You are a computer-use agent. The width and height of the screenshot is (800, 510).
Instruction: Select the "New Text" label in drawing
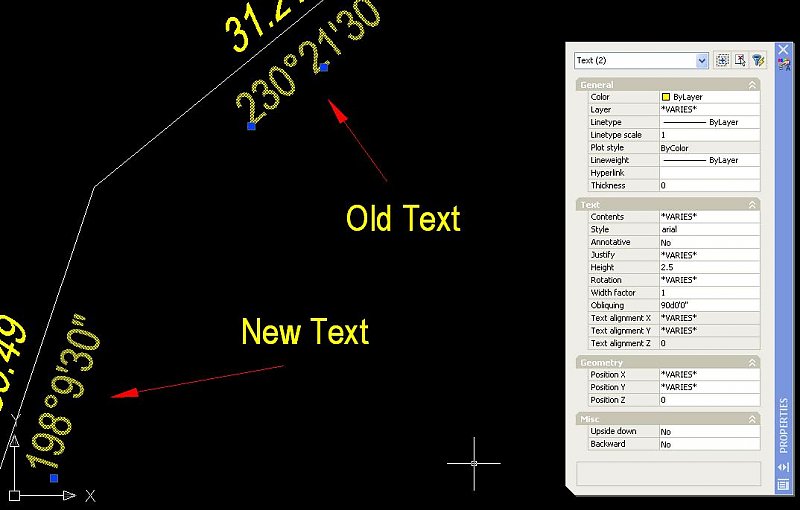305,332
